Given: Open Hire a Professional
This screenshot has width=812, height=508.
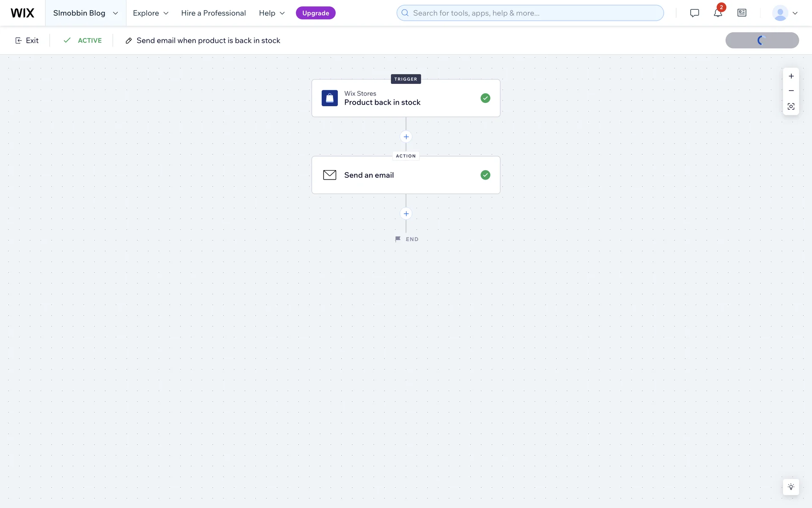Looking at the screenshot, I should [x=213, y=13].
